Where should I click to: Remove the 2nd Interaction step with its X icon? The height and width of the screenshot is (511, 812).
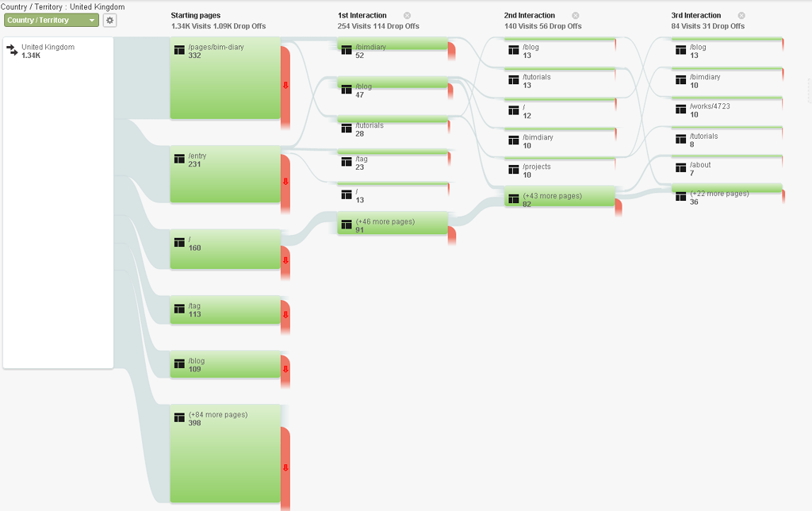click(576, 16)
